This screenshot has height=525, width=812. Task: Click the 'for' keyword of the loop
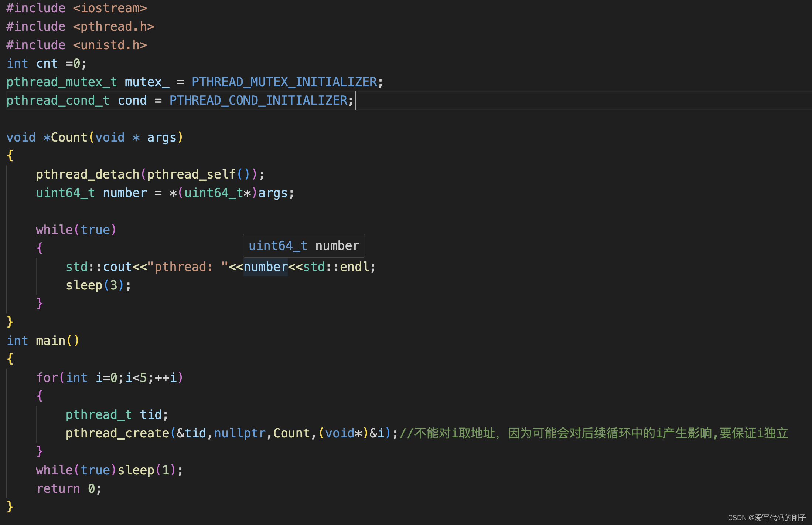pos(47,378)
